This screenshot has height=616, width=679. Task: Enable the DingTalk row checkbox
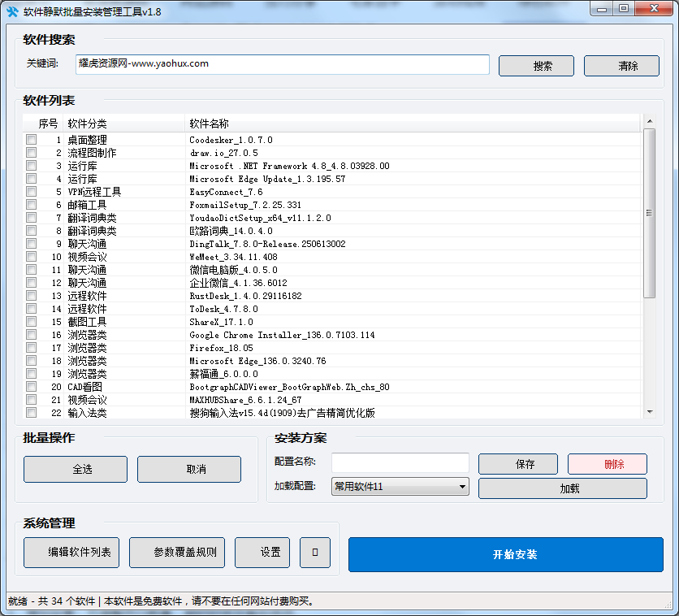31,244
